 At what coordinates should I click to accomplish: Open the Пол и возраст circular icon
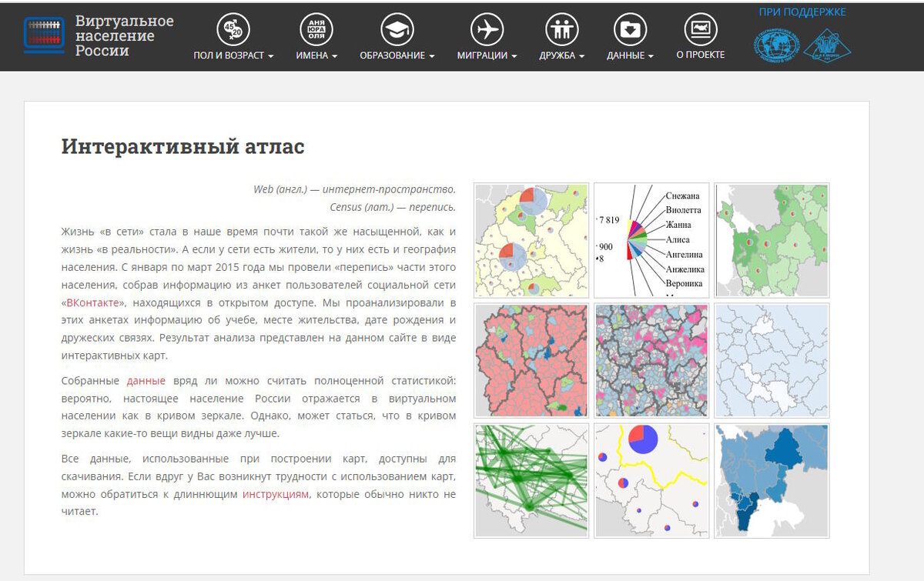click(x=233, y=30)
